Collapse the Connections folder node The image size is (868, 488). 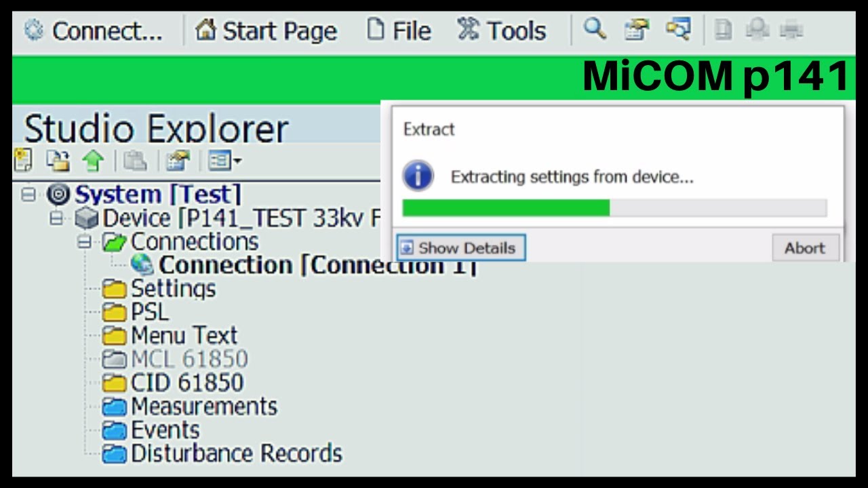pyautogui.click(x=85, y=242)
